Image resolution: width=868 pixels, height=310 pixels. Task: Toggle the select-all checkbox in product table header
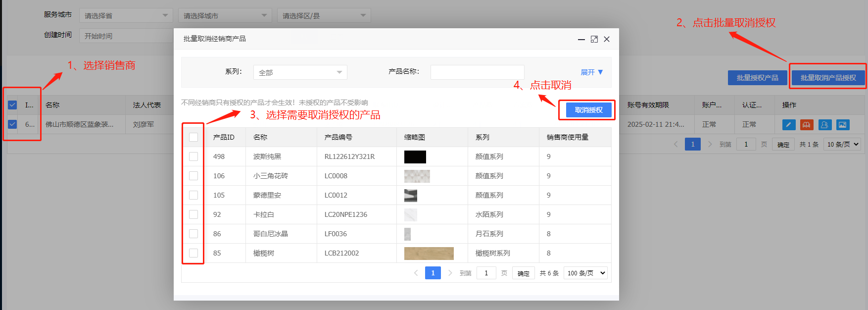click(193, 137)
